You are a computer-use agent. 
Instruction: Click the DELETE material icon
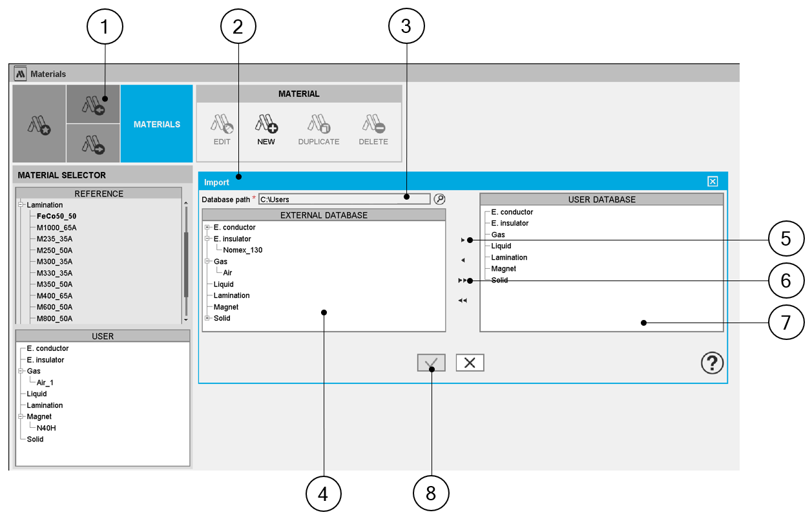[x=373, y=129]
